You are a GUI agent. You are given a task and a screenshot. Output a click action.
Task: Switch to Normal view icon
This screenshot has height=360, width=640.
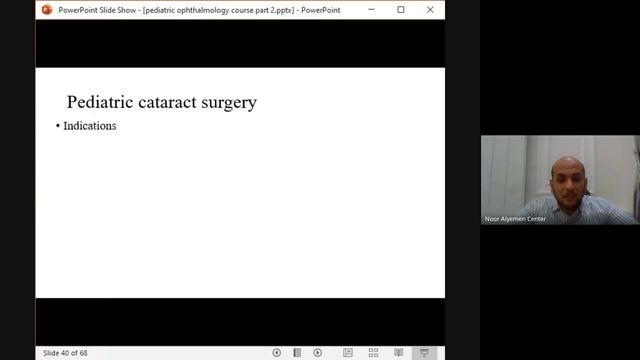pyautogui.click(x=348, y=353)
